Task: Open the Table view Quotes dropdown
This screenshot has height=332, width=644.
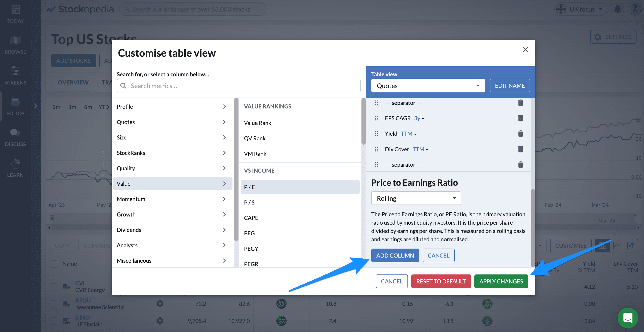Action: [428, 86]
